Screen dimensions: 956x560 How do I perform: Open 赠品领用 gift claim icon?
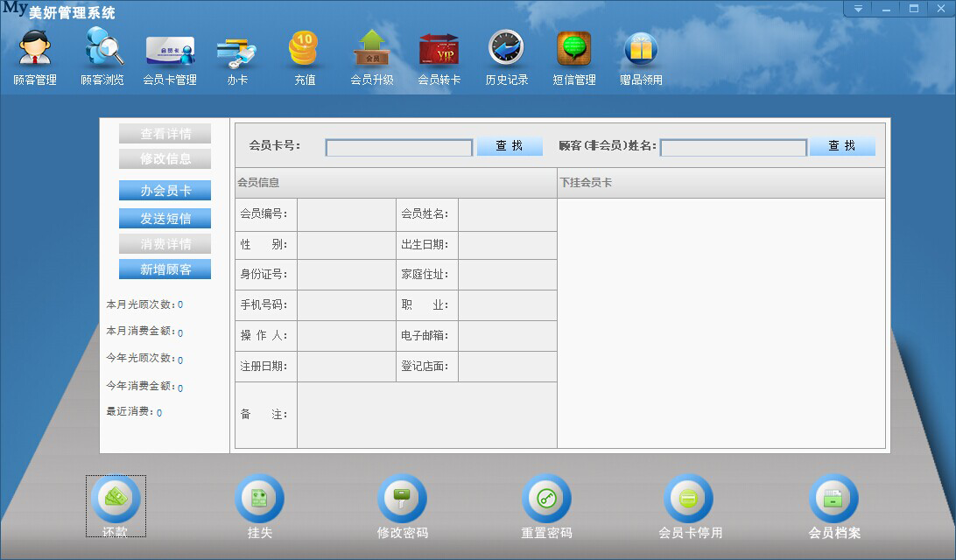click(642, 58)
